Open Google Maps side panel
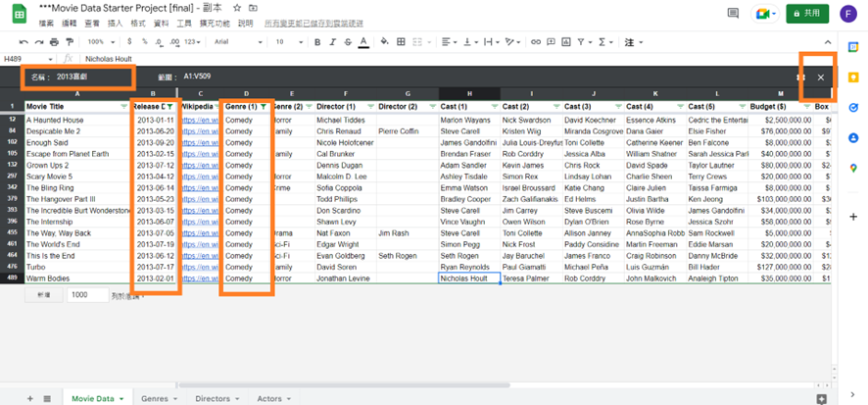868x405 pixels. point(853,168)
